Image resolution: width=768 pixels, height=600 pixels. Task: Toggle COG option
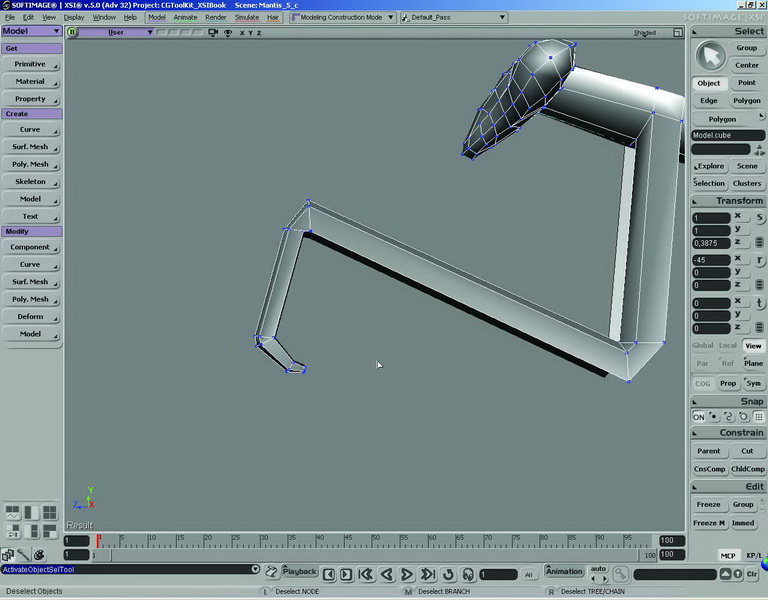coord(702,384)
